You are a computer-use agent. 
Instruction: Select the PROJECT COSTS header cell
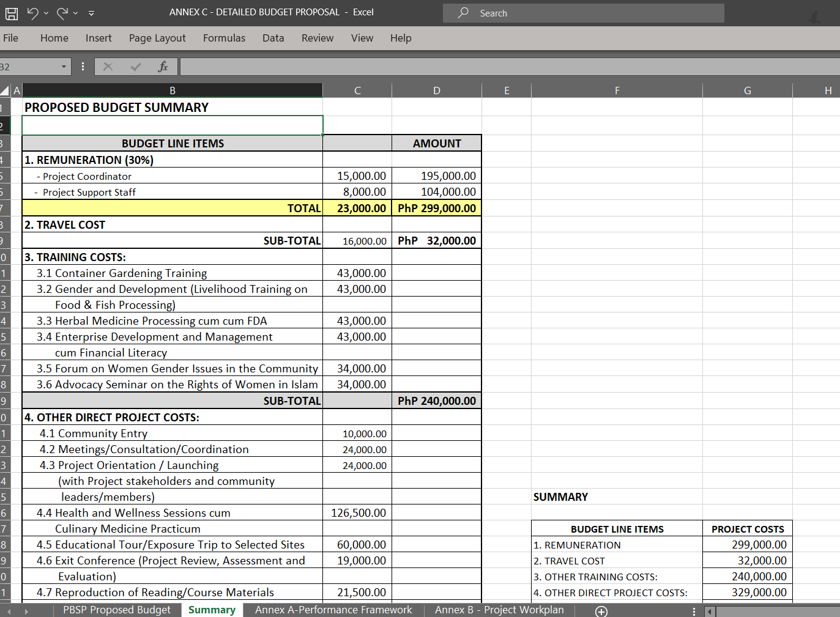point(748,529)
